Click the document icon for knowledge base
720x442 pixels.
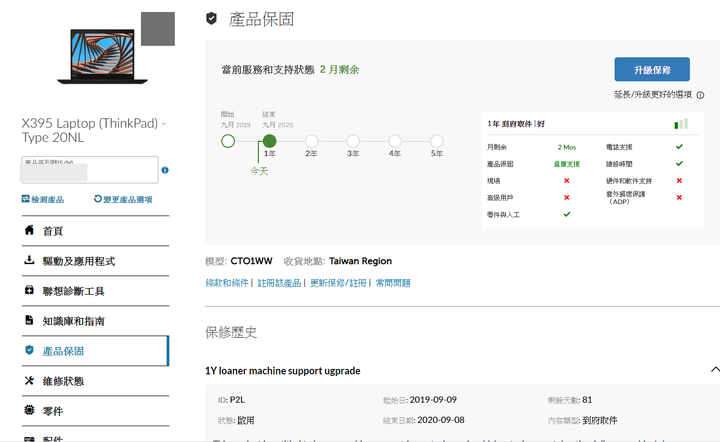pos(29,320)
